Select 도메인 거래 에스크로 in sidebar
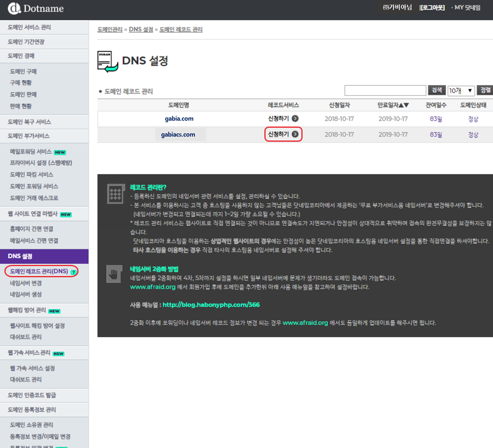 point(34,198)
